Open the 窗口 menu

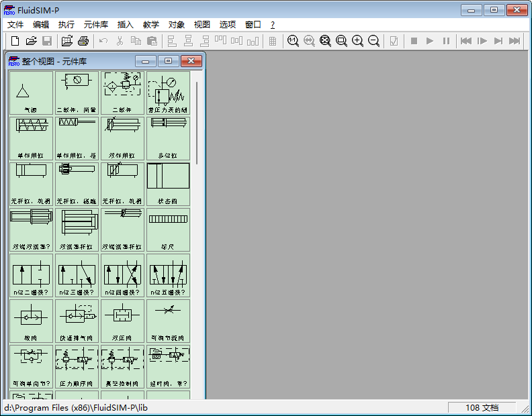coord(253,25)
